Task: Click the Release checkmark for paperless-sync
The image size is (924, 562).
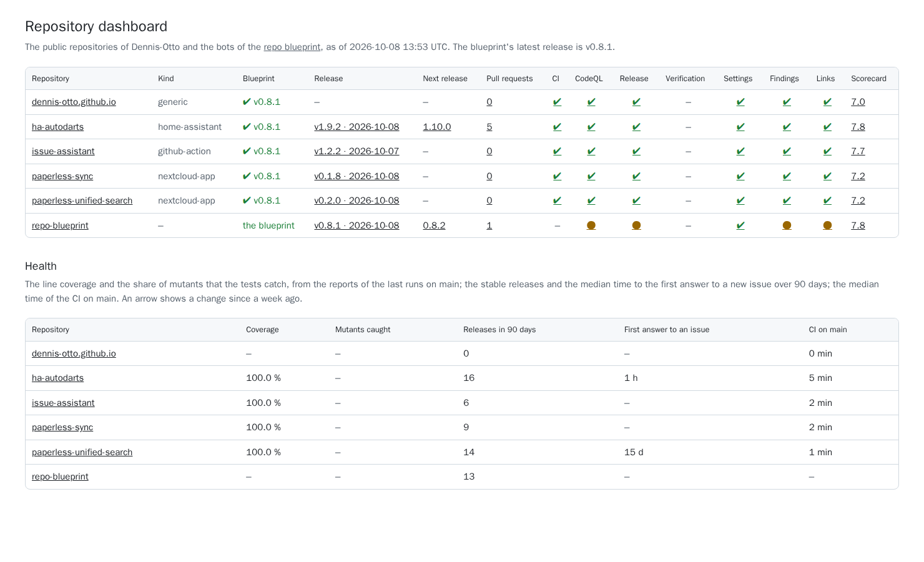Action: (636, 176)
